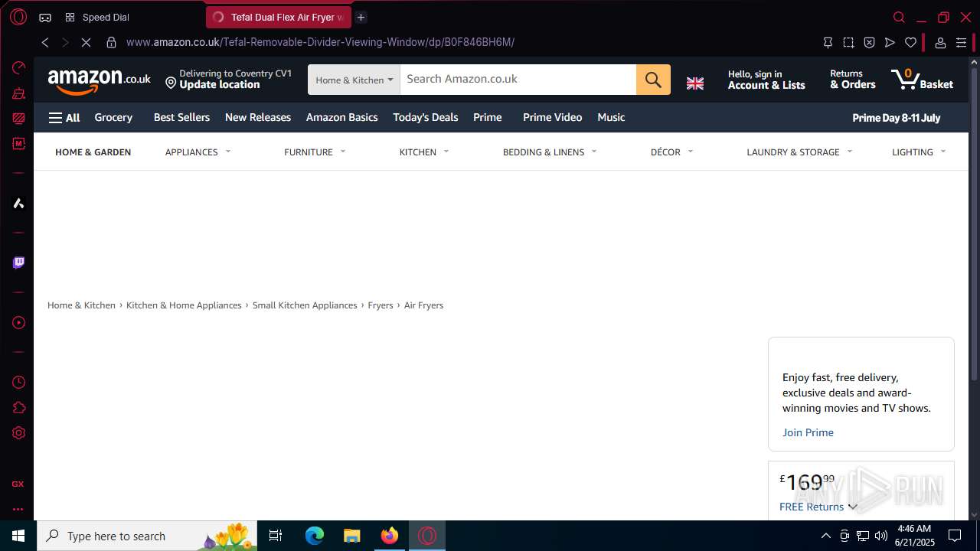The height and width of the screenshot is (551, 980).
Task: Open Extensions cube icon in sidebar
Action: point(18,407)
